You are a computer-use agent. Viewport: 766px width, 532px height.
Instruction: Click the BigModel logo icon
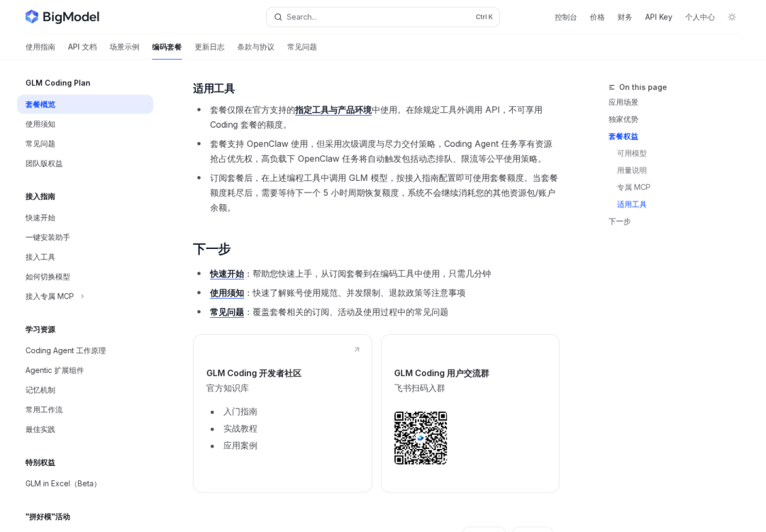click(32, 16)
